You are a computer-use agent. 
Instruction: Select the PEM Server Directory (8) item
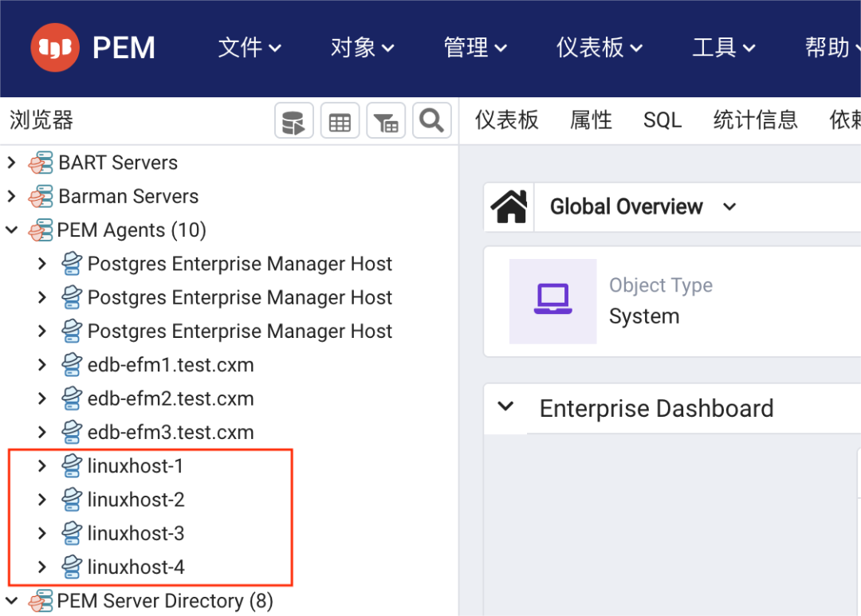pyautogui.click(x=165, y=601)
